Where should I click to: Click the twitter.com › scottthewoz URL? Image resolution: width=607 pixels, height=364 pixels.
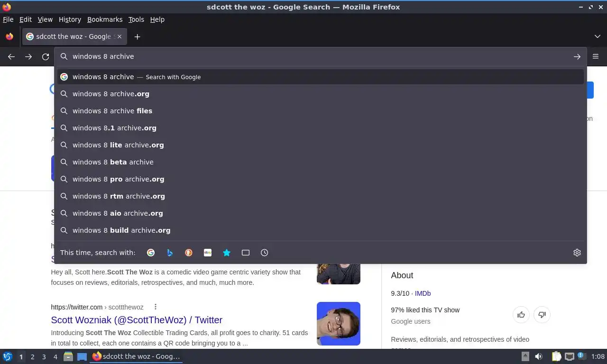(97, 307)
